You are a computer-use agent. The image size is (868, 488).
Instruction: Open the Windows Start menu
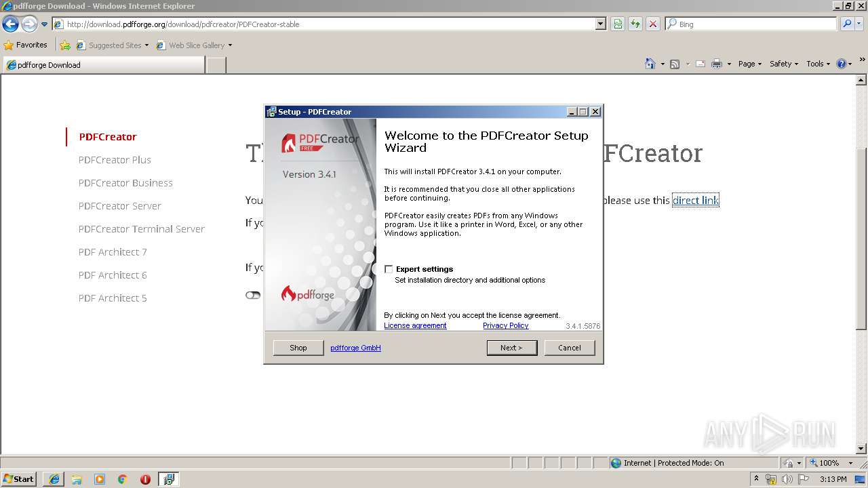click(18, 479)
